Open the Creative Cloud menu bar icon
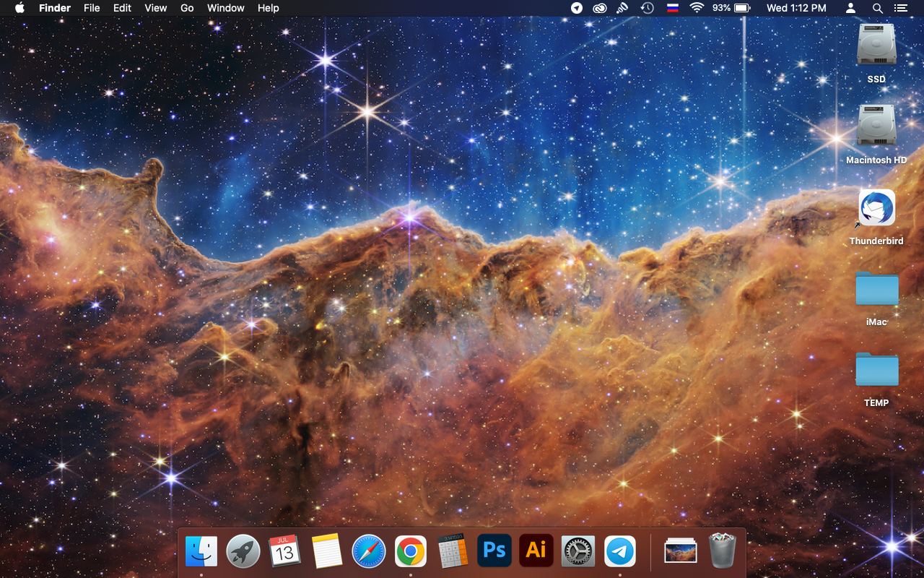Screen dimensions: 924x578 (600, 8)
